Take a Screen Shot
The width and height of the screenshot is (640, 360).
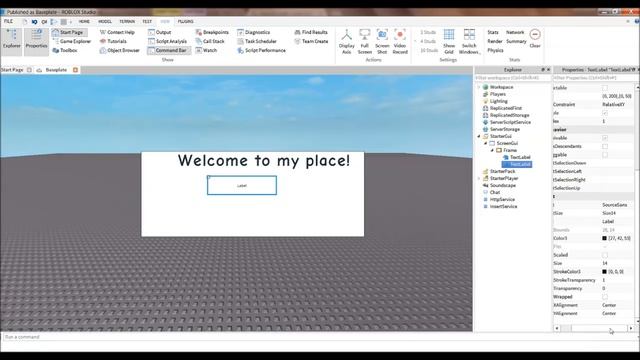point(382,42)
